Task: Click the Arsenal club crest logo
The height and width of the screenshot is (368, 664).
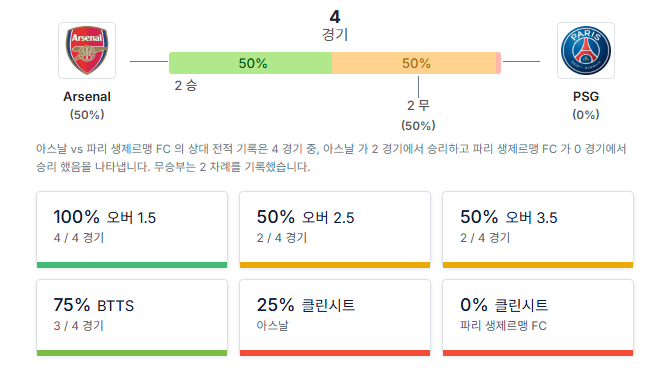Action: pyautogui.click(x=87, y=50)
